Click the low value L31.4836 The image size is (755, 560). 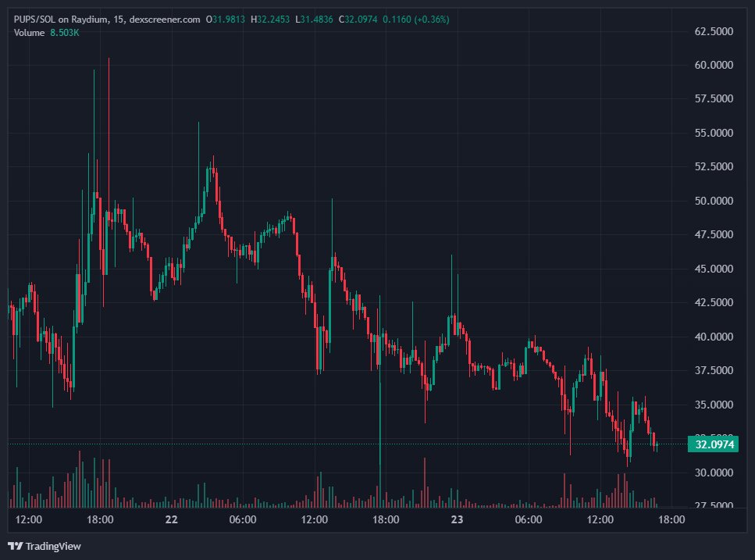(314, 20)
